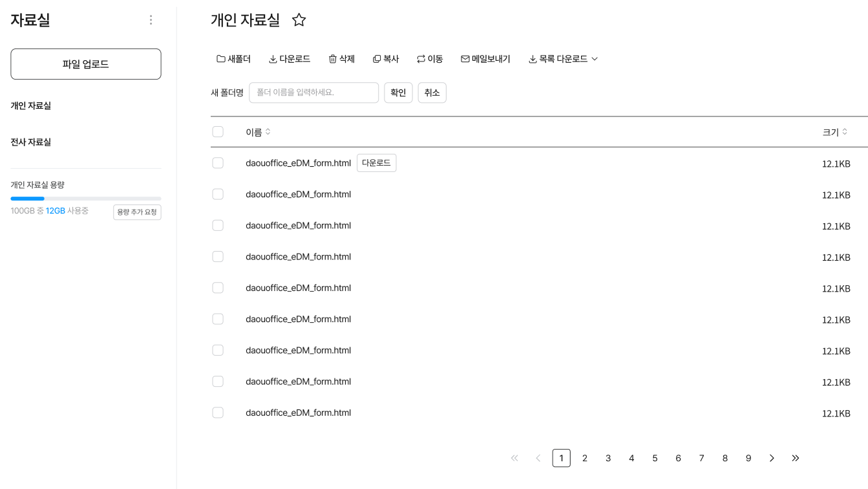The height and width of the screenshot is (489, 868).
Task: Open 전사 자료실 in the sidebar
Action: (x=30, y=142)
